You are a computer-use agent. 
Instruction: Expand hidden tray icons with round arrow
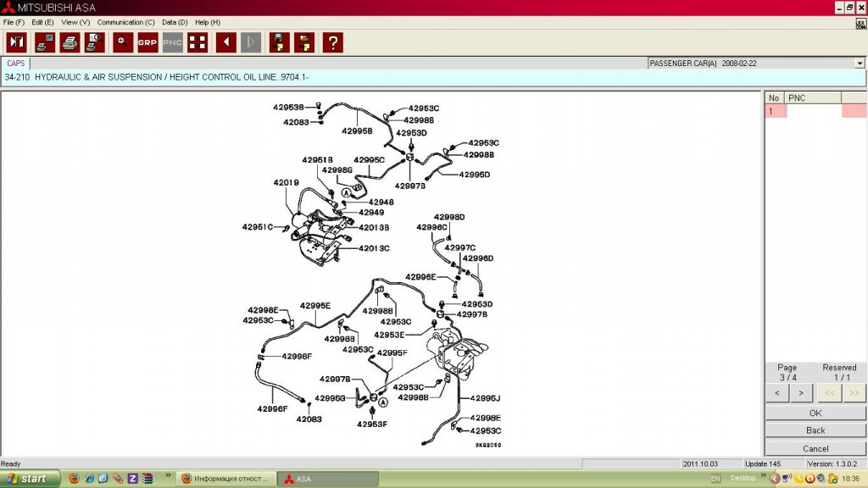[775, 479]
